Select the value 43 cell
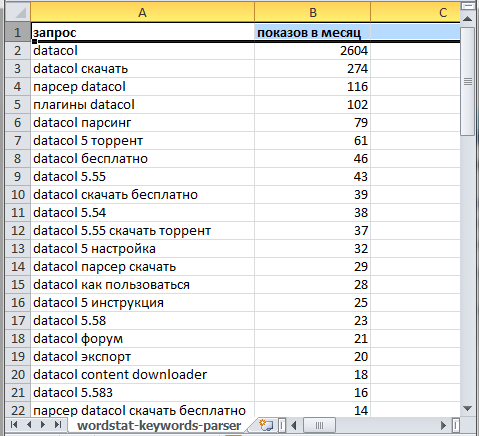This screenshot has height=436, width=479. point(313,177)
